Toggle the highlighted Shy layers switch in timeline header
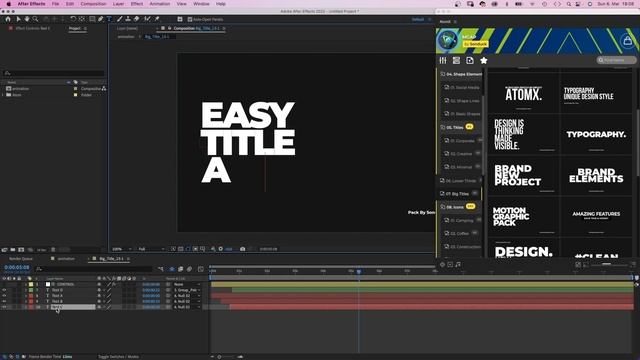 click(172, 269)
